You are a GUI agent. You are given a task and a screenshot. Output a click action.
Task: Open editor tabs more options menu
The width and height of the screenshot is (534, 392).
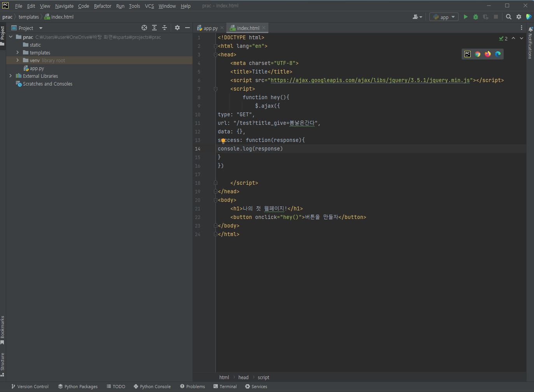pos(522,28)
